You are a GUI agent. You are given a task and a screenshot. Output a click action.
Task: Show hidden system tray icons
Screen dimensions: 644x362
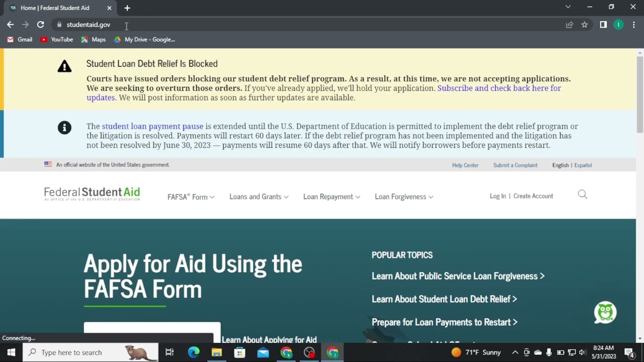pyautogui.click(x=515, y=352)
